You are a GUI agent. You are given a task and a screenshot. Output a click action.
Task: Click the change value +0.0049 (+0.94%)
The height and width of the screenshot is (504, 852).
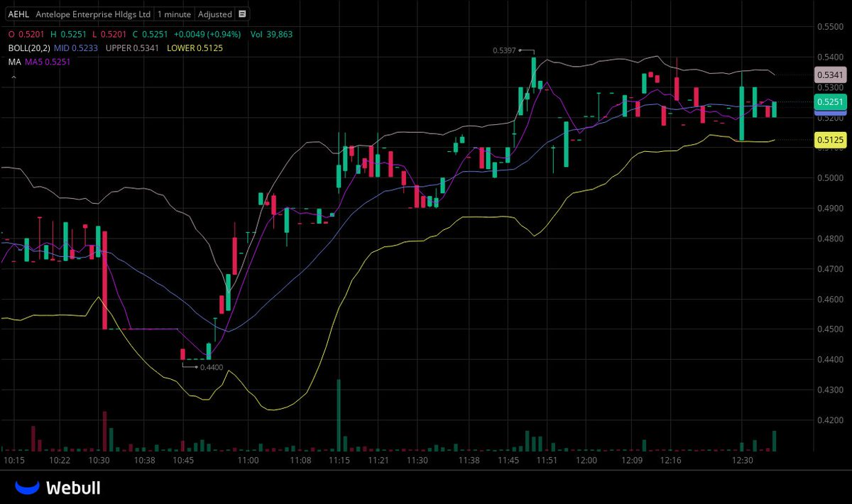(x=206, y=34)
